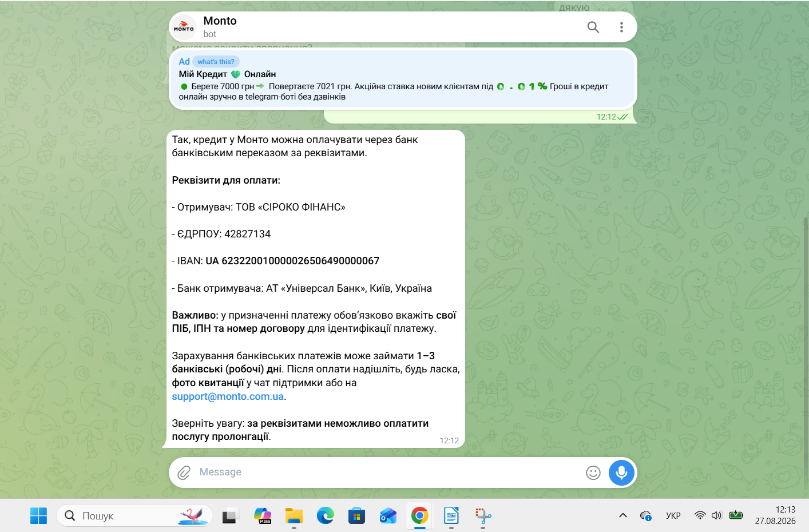The height and width of the screenshot is (532, 809).
Task: Open Microsoft Store from the taskbar
Action: coord(356,516)
